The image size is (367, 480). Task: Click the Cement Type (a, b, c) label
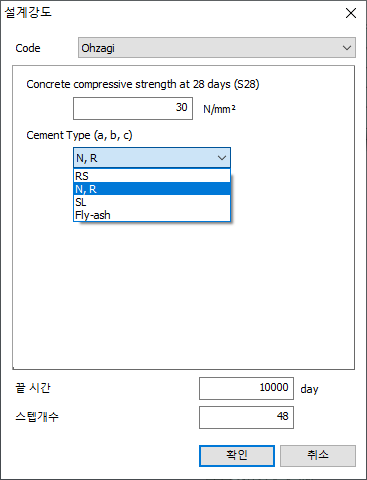79,135
